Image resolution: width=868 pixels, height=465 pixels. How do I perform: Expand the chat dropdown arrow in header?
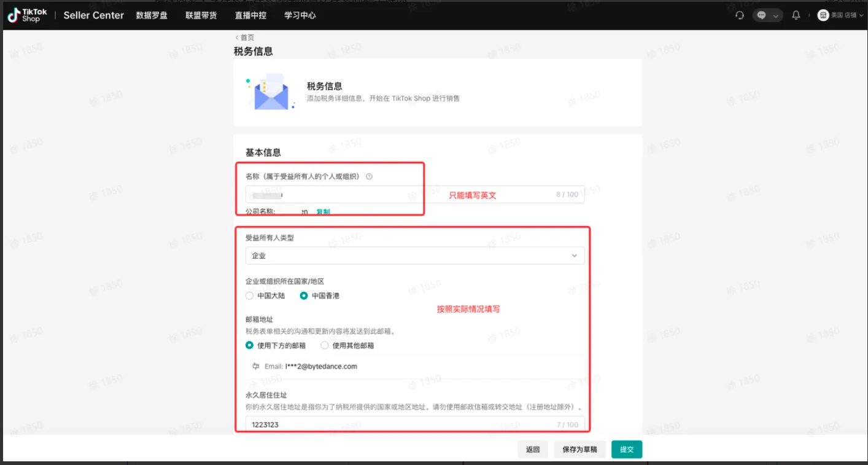776,16
